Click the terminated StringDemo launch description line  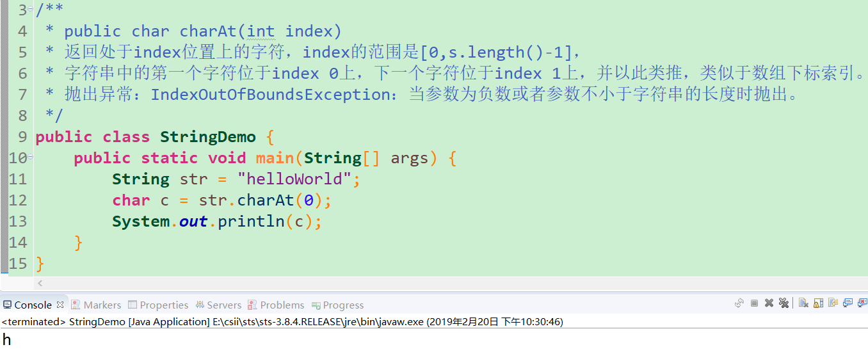click(x=282, y=322)
